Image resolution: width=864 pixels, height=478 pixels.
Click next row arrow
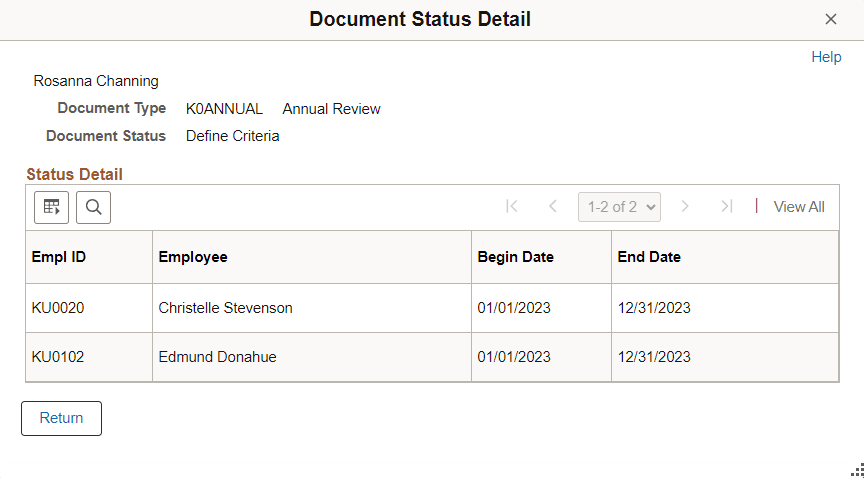pos(685,207)
